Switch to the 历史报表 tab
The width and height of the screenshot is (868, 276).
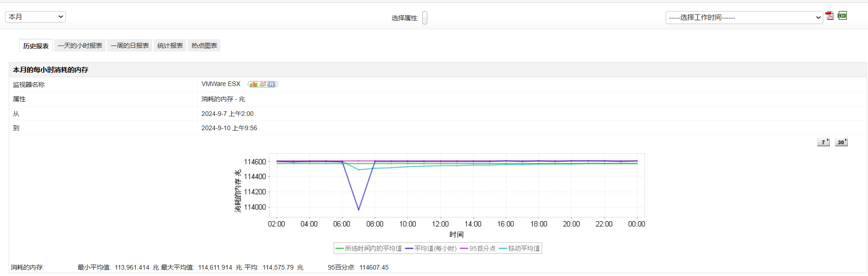click(36, 46)
